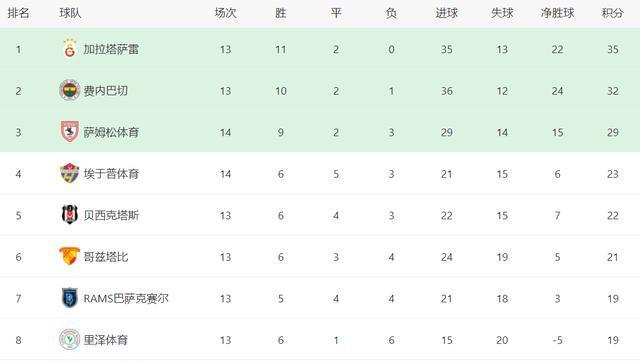The image size is (640, 363).
Task: Click the 排名 column header
Action: [x=18, y=13]
